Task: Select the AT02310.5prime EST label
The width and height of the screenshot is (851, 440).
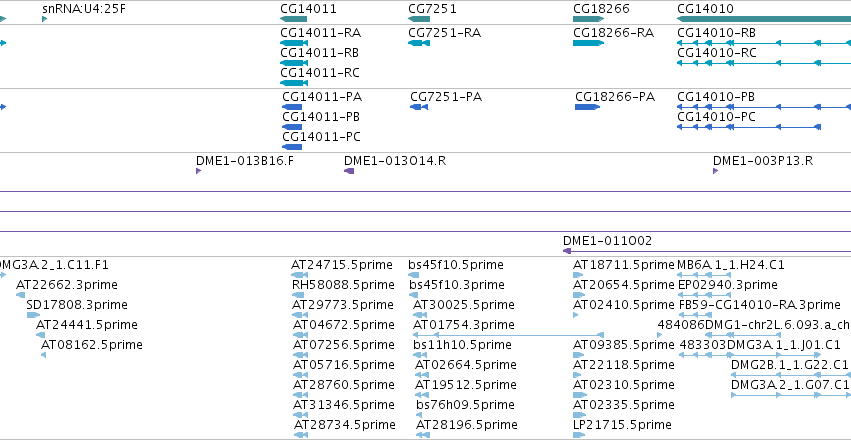Action: (x=624, y=385)
